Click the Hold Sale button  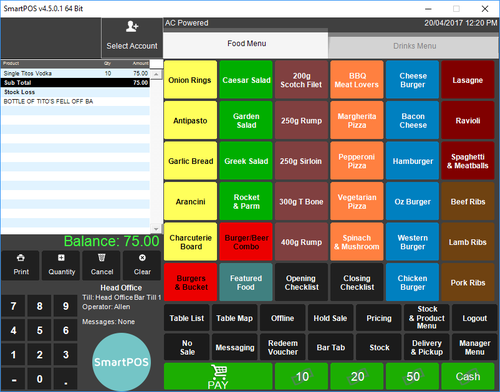(330, 318)
